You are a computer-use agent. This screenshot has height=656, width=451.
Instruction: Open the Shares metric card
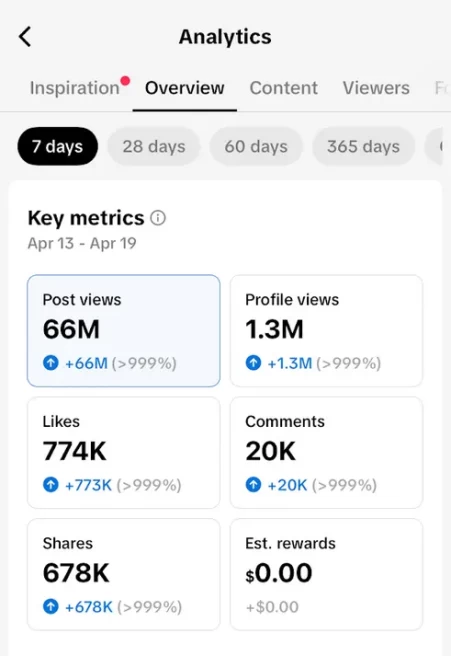point(123,574)
